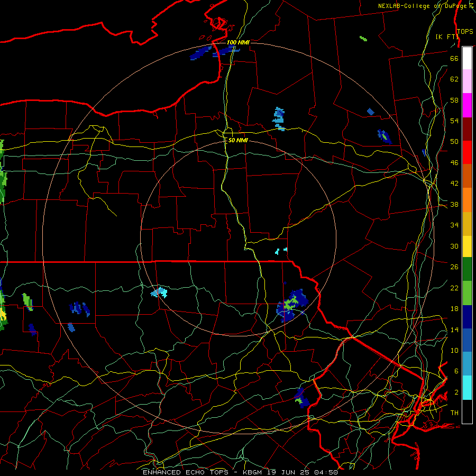476x476 pixels.
Task: Click the small green echo near the top right
Action: (x=363, y=39)
